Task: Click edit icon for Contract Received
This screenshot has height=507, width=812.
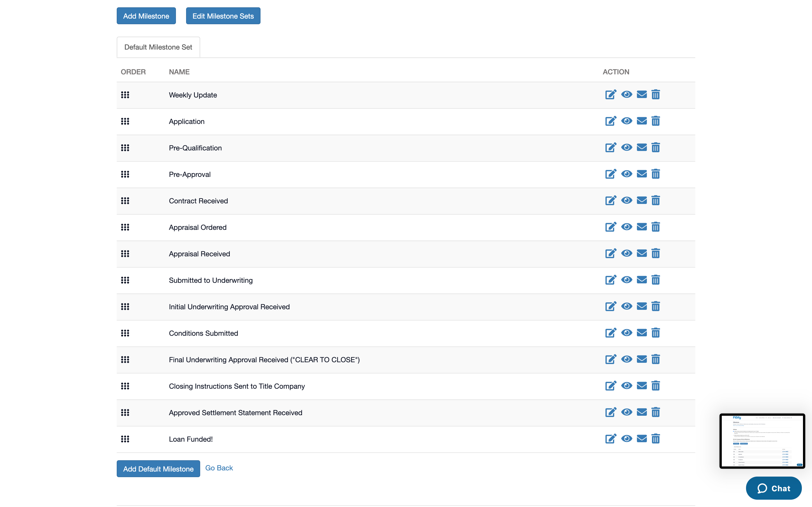Action: pyautogui.click(x=610, y=201)
